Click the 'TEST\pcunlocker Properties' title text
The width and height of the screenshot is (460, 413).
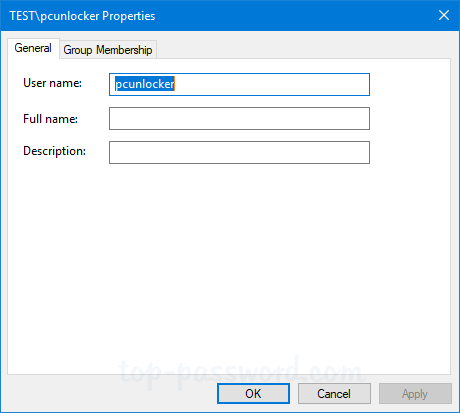(x=82, y=16)
